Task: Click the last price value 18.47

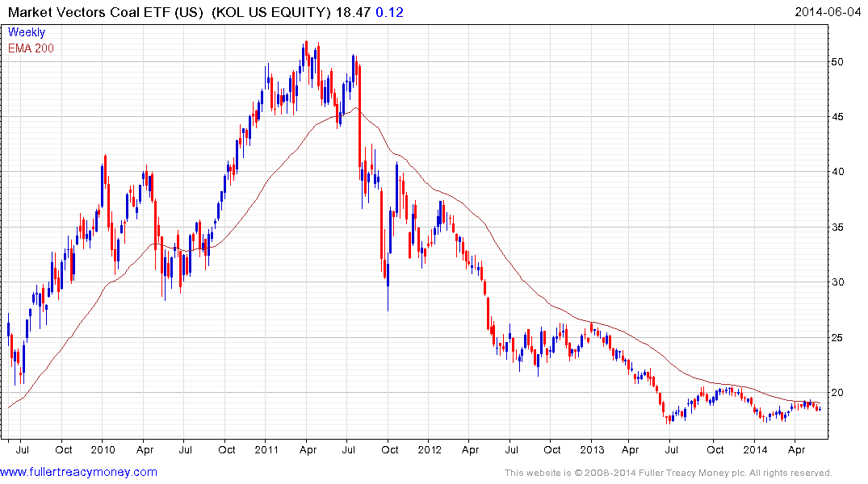Action: (x=353, y=12)
